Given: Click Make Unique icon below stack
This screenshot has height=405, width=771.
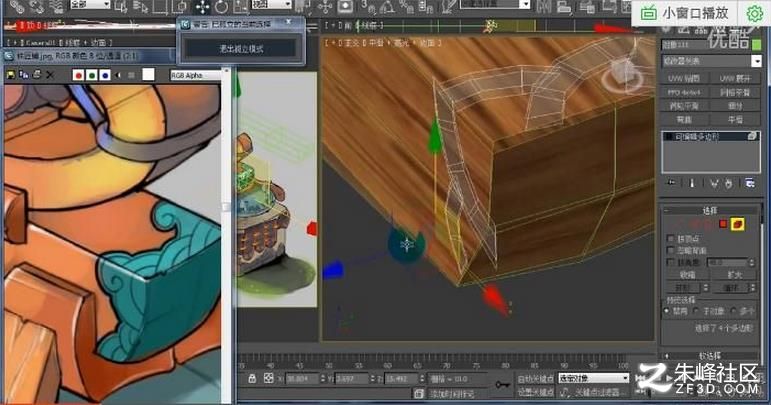Looking at the screenshot, I should pyautogui.click(x=714, y=183).
